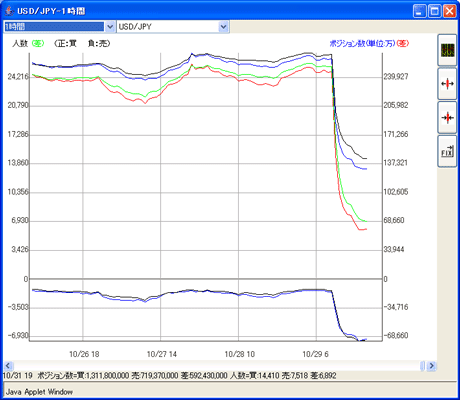Viewport: 460px width, 400px height.
Task: Select the highlighted 1時間 combo box field
Action: [54, 27]
